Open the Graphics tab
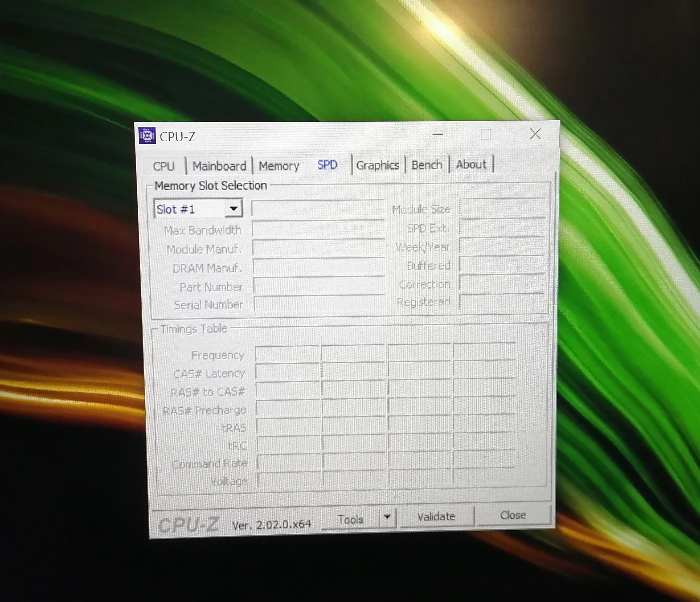Image resolution: width=700 pixels, height=602 pixels. pos(378,165)
